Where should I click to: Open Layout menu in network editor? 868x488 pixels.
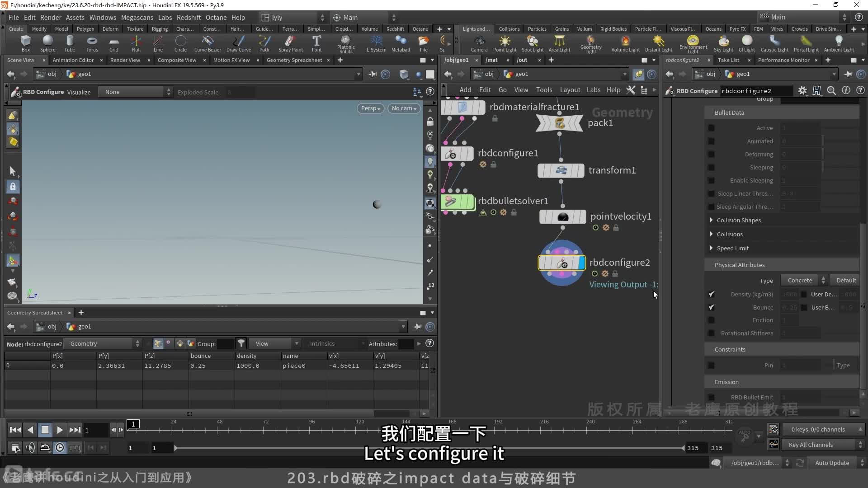click(570, 90)
